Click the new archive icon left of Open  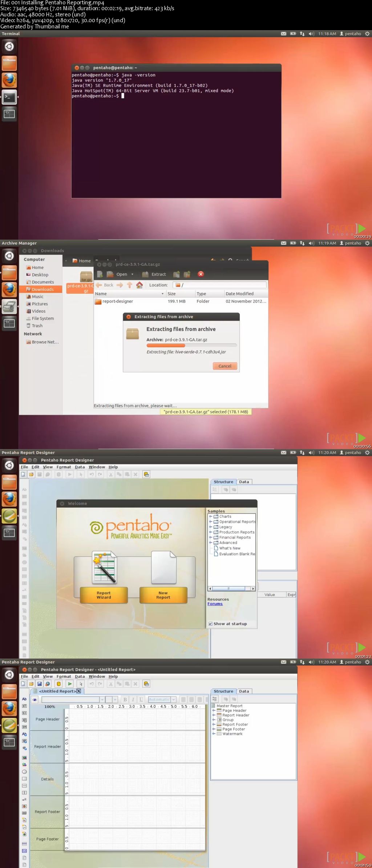coord(100,274)
